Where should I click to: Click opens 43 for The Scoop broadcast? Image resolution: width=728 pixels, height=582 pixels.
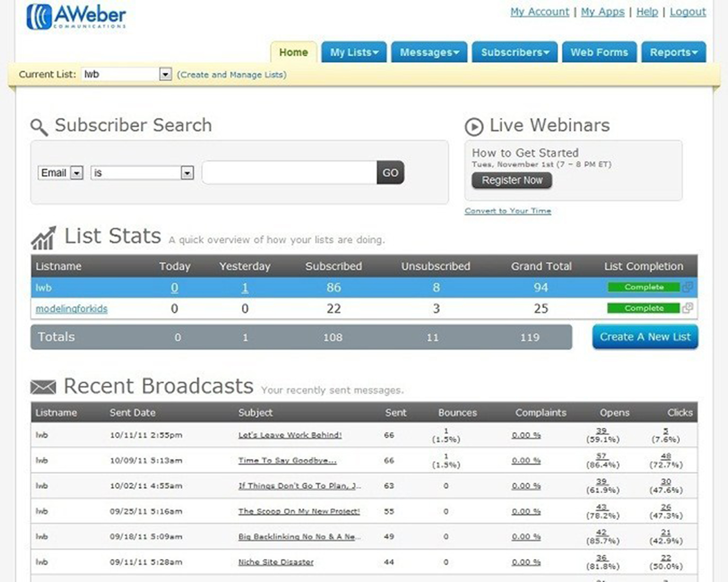(x=602, y=507)
